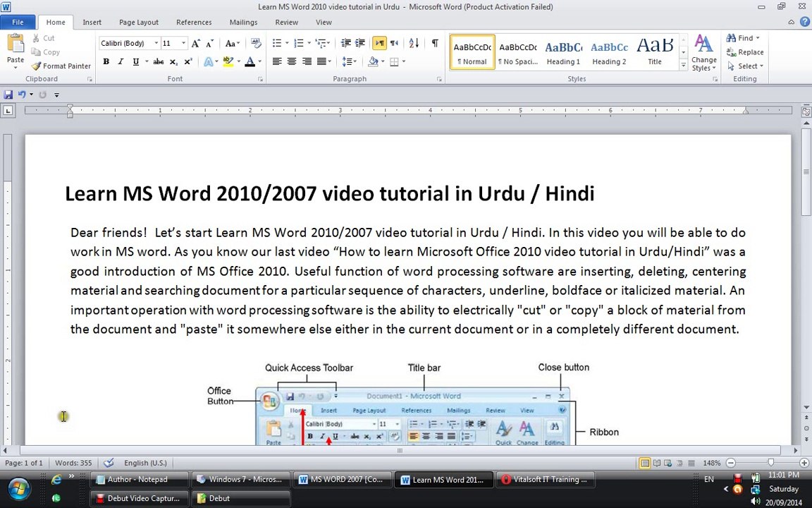Toggle Show/Hide paragraph marks

pos(435,43)
